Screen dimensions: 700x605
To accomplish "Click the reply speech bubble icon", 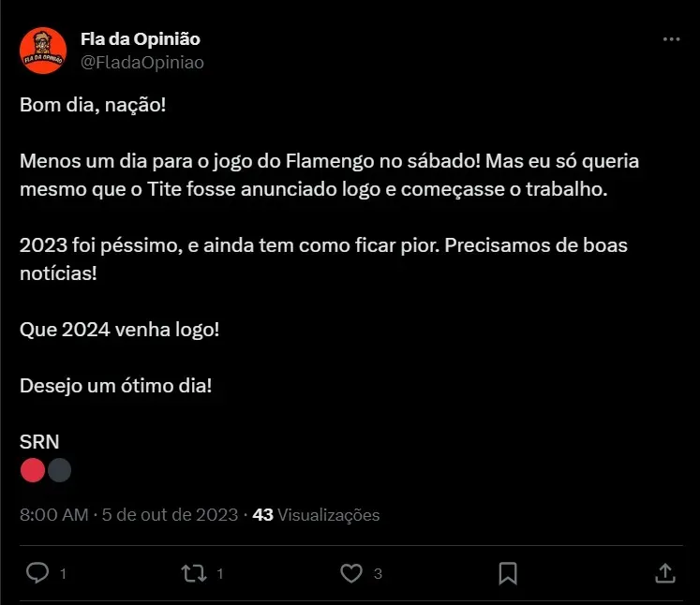I will click(37, 572).
